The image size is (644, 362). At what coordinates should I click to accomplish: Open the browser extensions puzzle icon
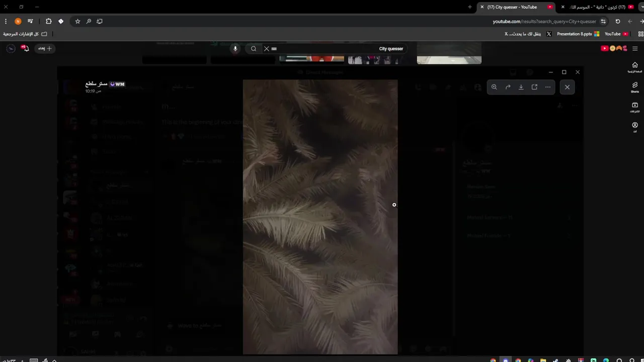[48, 22]
